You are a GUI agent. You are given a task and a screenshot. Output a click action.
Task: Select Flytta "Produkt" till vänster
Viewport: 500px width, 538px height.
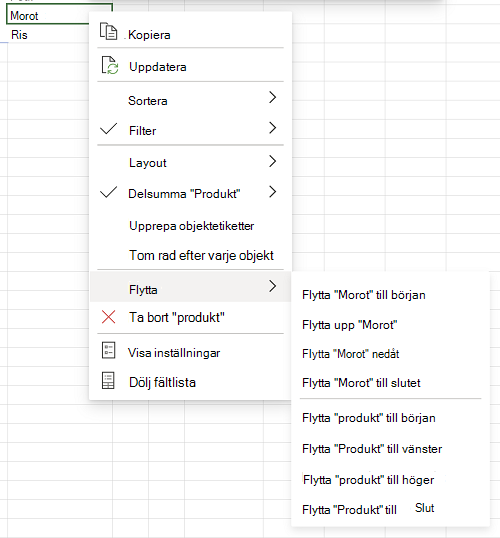[372, 449]
